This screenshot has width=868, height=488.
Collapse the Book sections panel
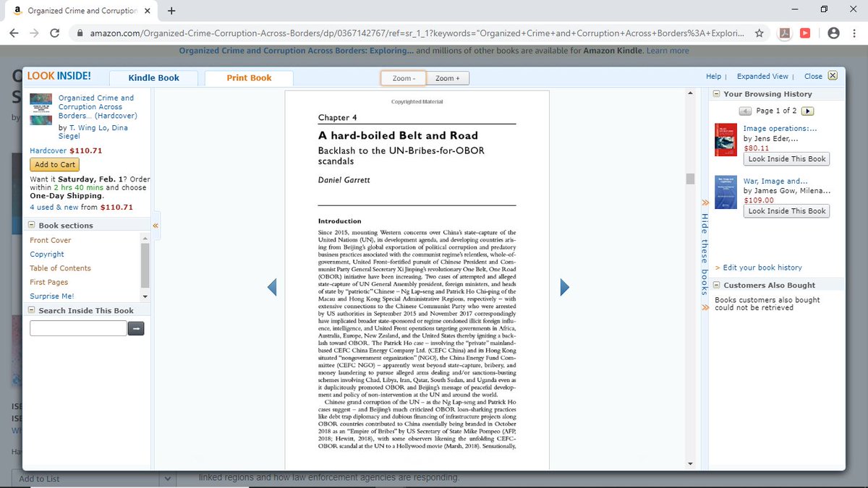click(31, 226)
